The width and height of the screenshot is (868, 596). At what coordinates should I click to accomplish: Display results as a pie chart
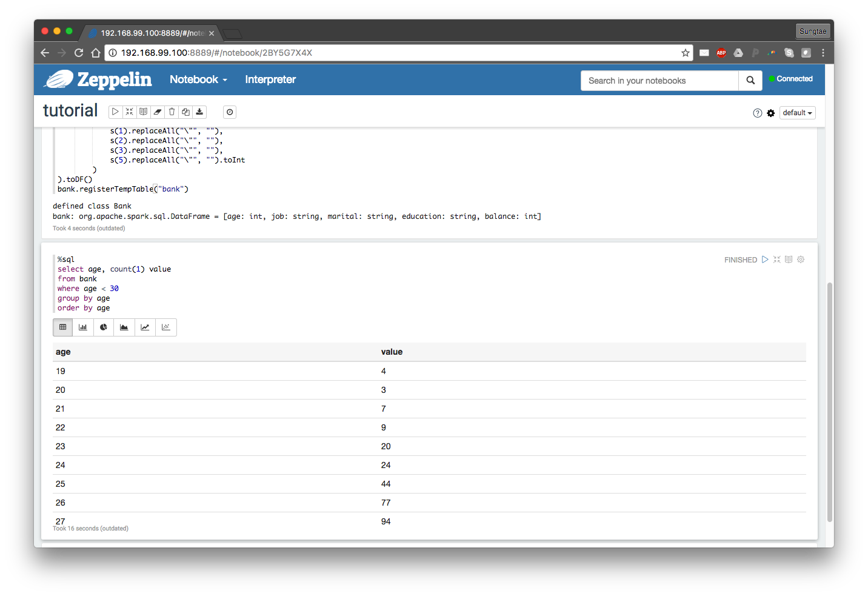point(104,327)
